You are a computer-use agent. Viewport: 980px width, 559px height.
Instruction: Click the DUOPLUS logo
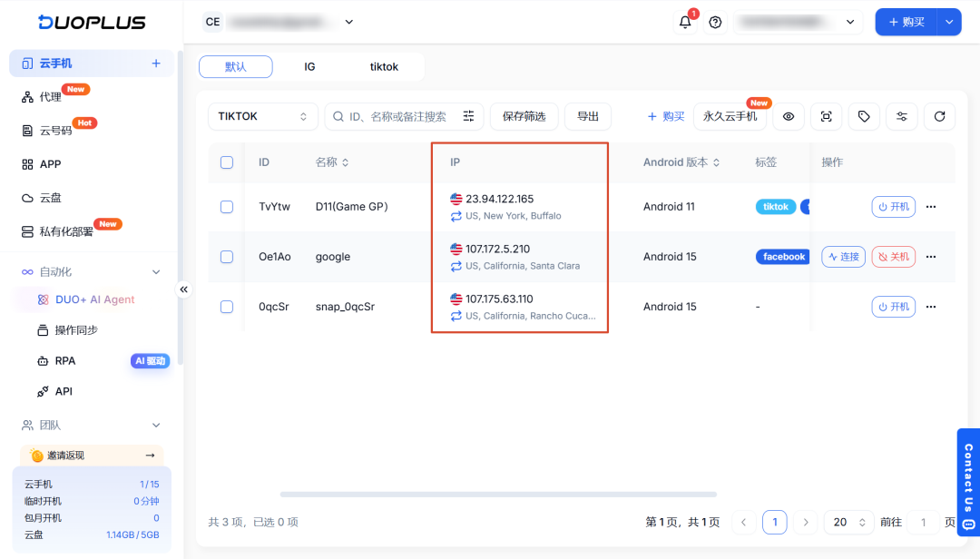[92, 23]
